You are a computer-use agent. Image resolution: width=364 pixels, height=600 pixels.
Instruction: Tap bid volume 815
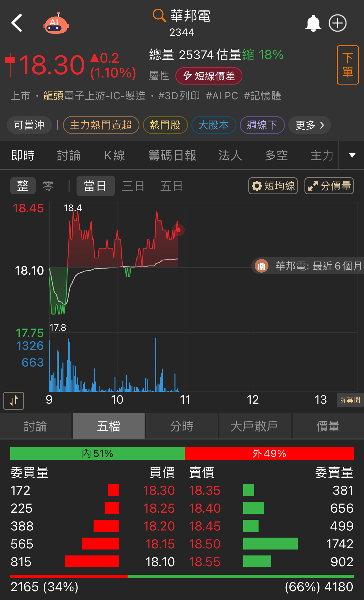coord(21,562)
